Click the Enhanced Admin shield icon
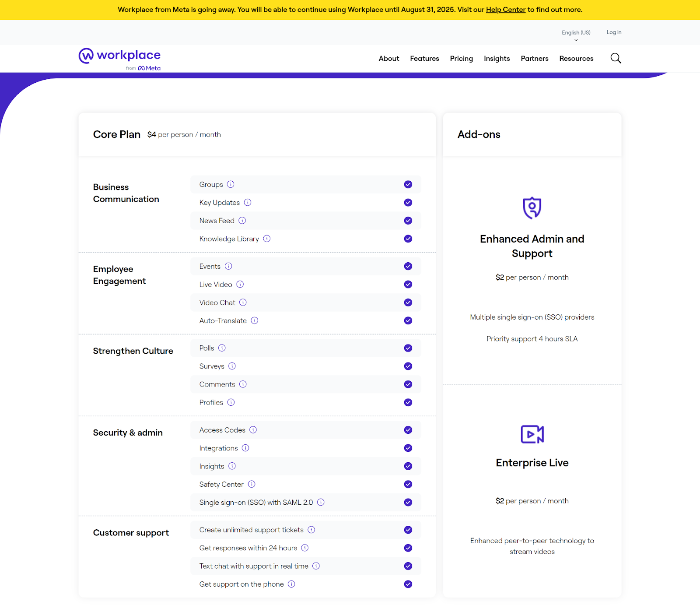 (532, 208)
